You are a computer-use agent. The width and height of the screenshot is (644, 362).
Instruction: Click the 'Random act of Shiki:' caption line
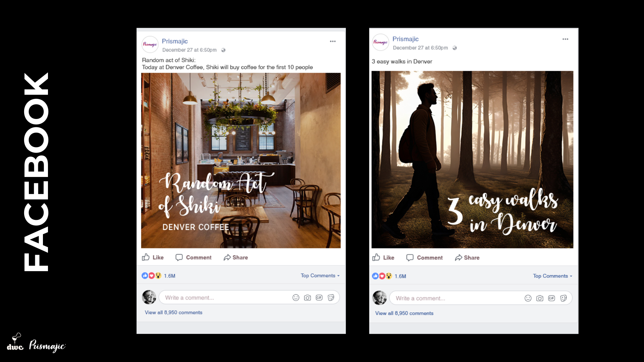coord(169,60)
